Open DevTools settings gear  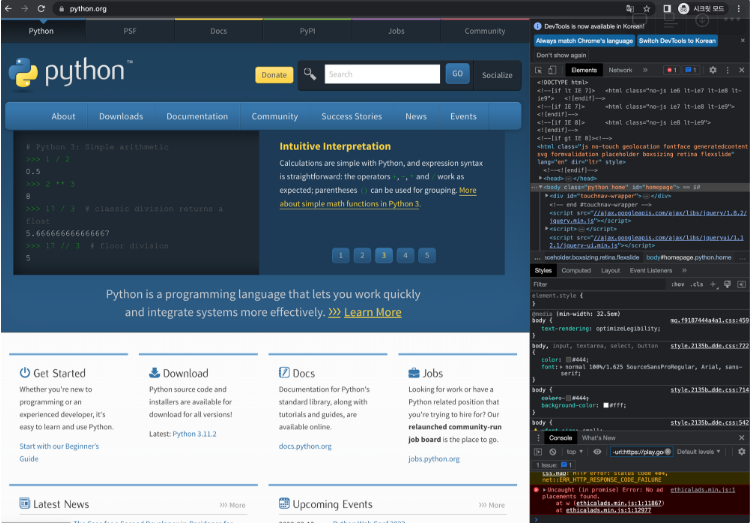tap(713, 70)
